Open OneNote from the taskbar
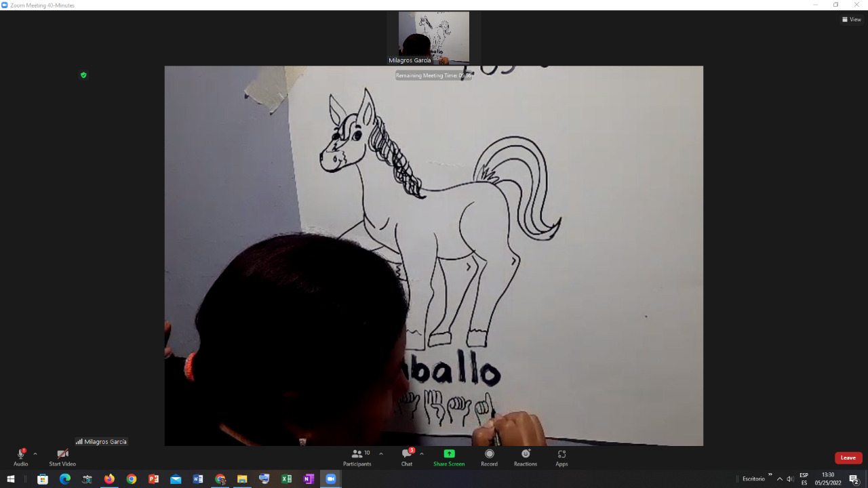 [309, 479]
